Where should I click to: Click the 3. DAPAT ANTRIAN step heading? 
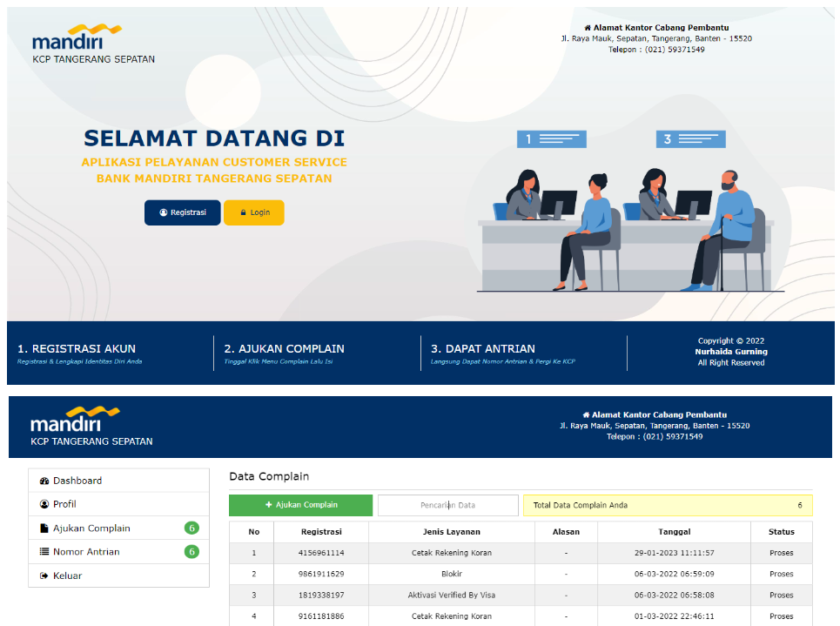(483, 349)
